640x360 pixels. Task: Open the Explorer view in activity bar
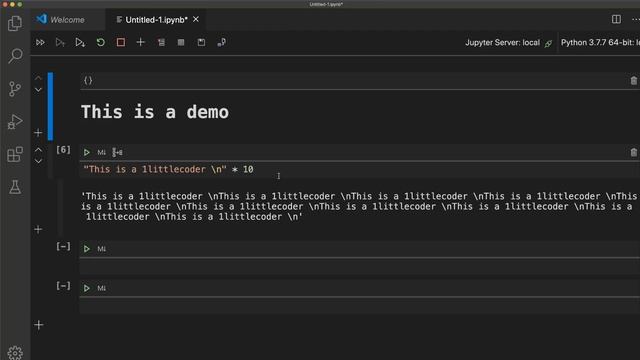click(x=15, y=23)
